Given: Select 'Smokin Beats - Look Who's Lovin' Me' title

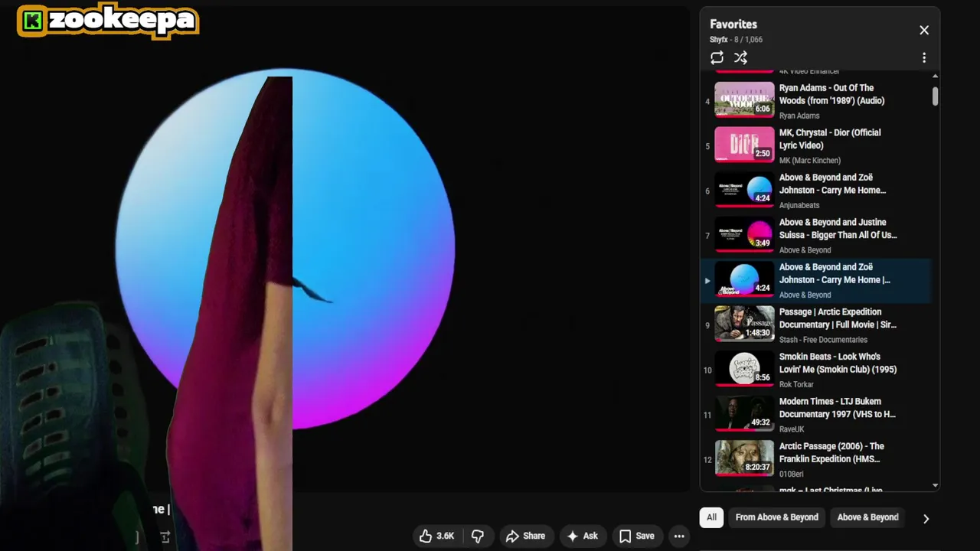Looking at the screenshot, I should pyautogui.click(x=838, y=363).
